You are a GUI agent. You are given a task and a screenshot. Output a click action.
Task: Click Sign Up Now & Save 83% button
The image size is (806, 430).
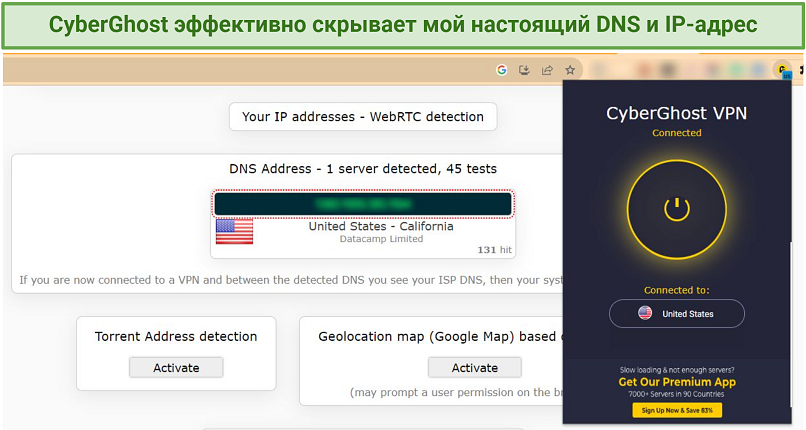[x=677, y=410]
